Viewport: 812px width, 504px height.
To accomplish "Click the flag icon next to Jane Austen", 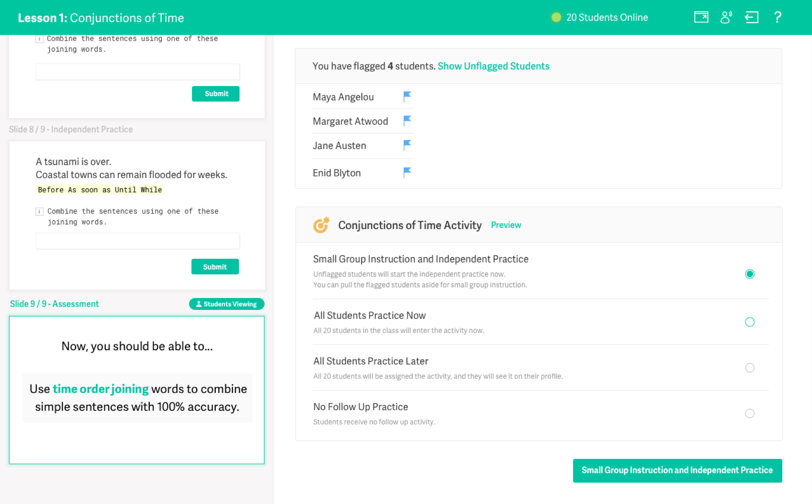I will click(x=407, y=145).
